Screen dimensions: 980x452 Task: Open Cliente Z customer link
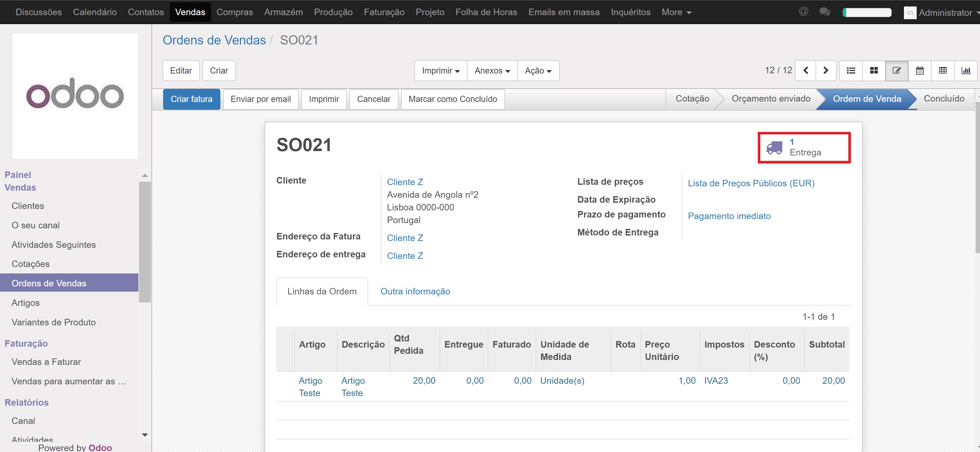405,182
